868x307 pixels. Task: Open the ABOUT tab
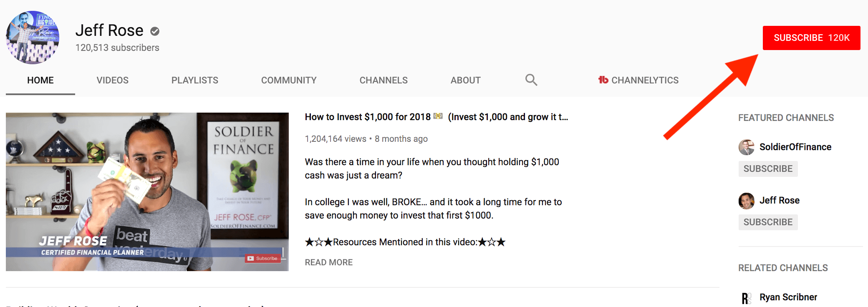466,80
